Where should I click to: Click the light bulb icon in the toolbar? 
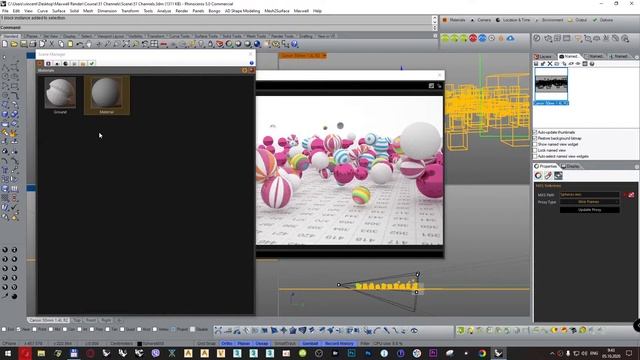pyautogui.click(x=201, y=44)
